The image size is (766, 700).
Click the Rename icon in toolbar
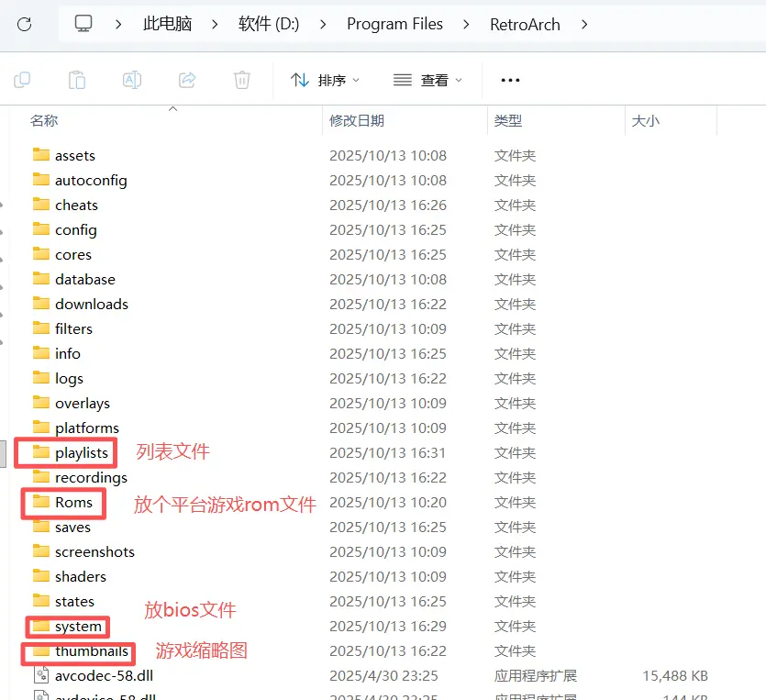[x=132, y=80]
